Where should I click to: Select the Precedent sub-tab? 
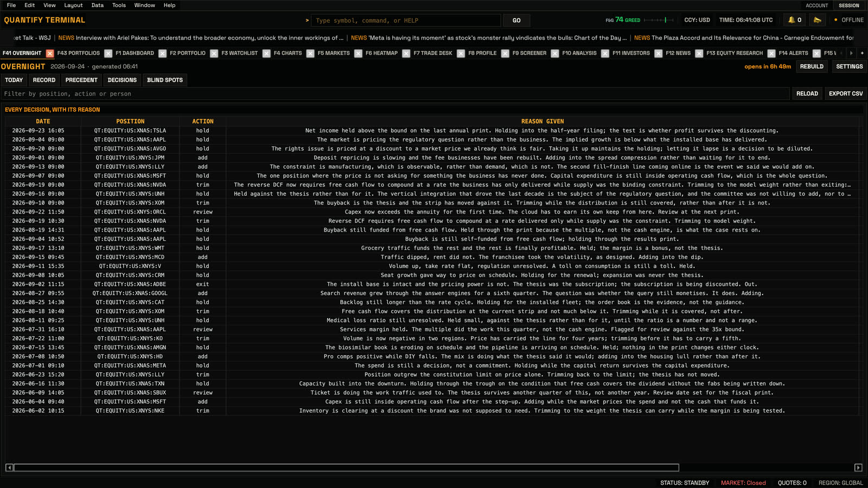[x=81, y=80]
